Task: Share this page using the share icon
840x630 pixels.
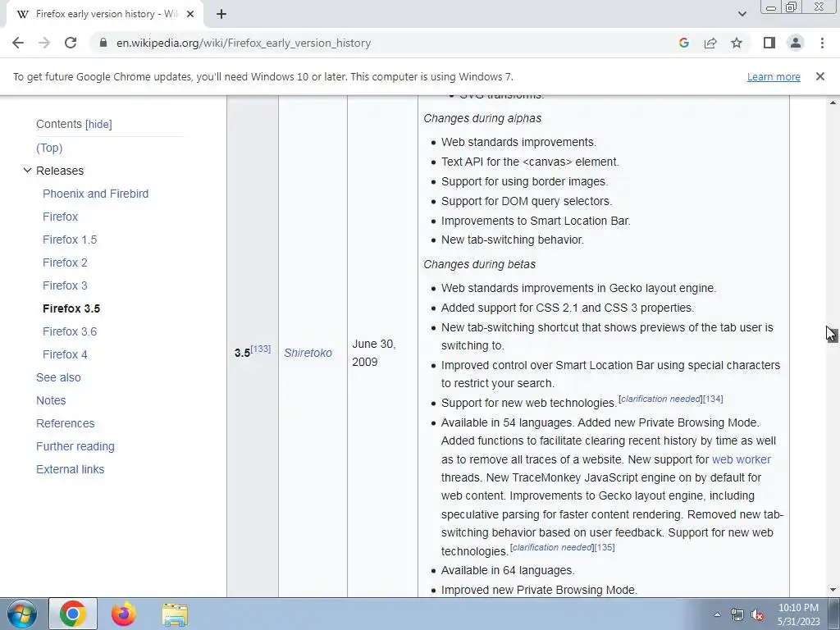Action: click(x=710, y=43)
